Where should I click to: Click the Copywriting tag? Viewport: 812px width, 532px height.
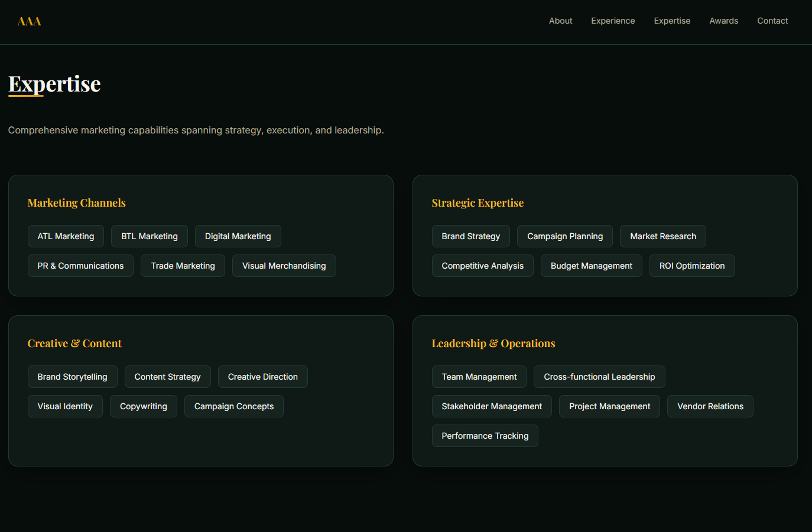click(x=144, y=406)
